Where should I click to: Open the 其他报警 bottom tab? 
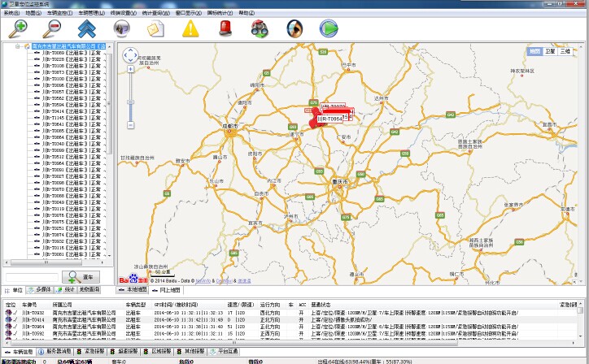190,352
